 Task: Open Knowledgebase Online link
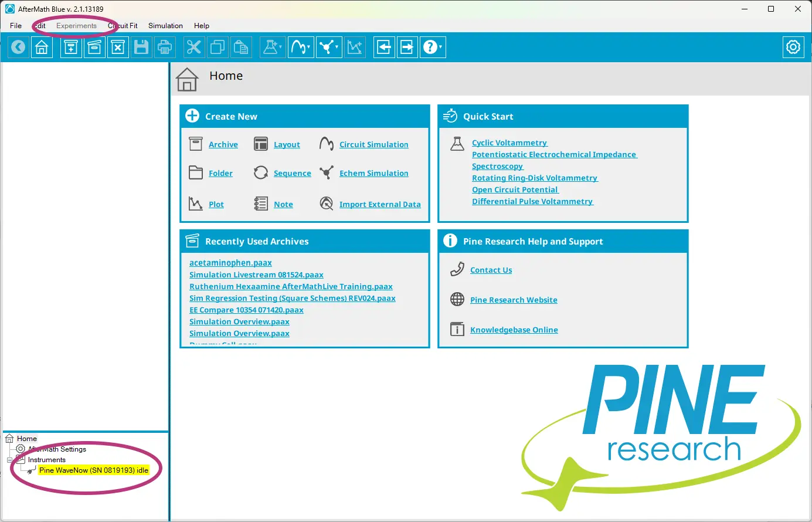pyautogui.click(x=514, y=330)
